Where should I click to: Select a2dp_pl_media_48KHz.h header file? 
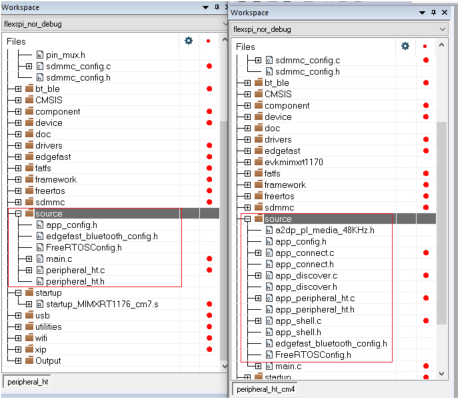click(x=325, y=230)
